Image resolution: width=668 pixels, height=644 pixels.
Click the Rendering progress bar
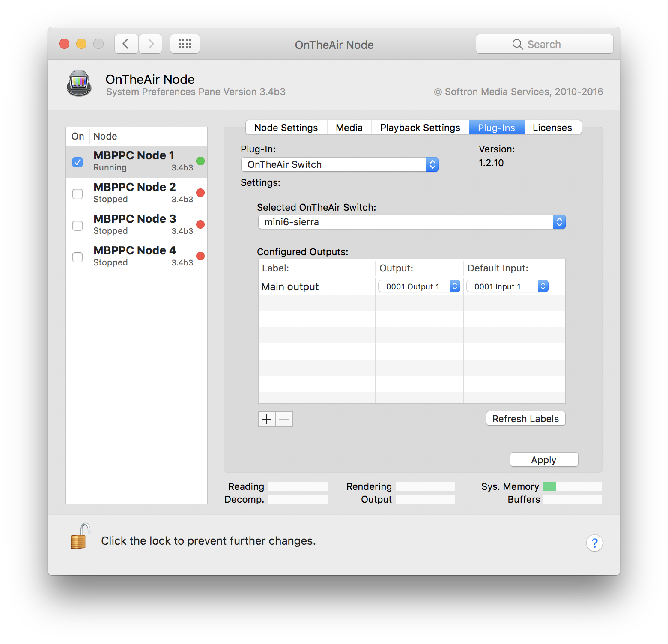click(x=426, y=486)
